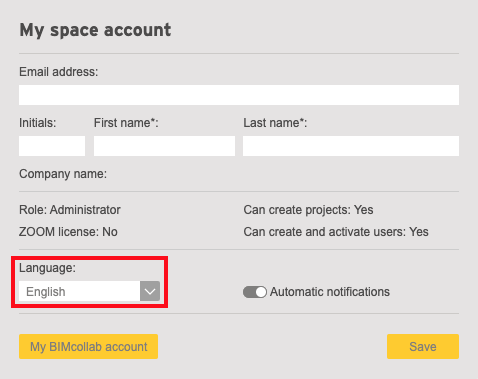Screen dimensions: 478x379
Task: Click the 'Initials:' label
Action: [x=38, y=123]
